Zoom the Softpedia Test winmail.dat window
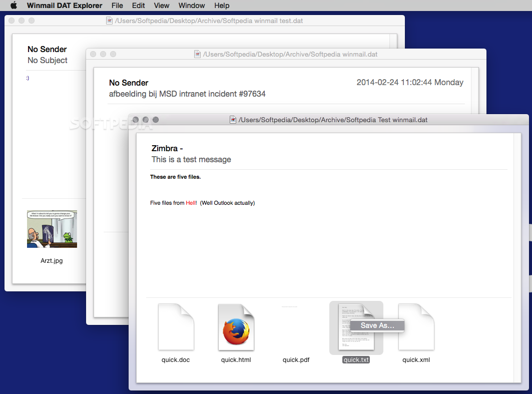Image resolution: width=532 pixels, height=394 pixels. tap(156, 120)
